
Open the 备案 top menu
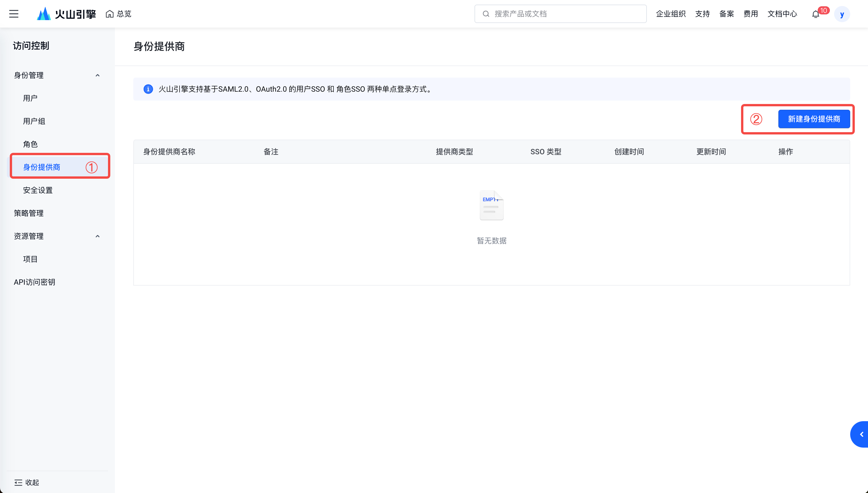pyautogui.click(x=727, y=14)
